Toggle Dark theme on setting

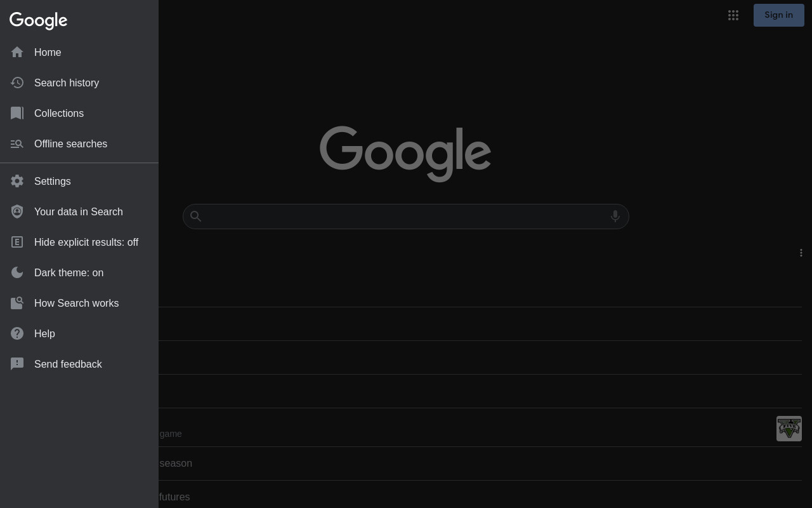click(x=79, y=272)
